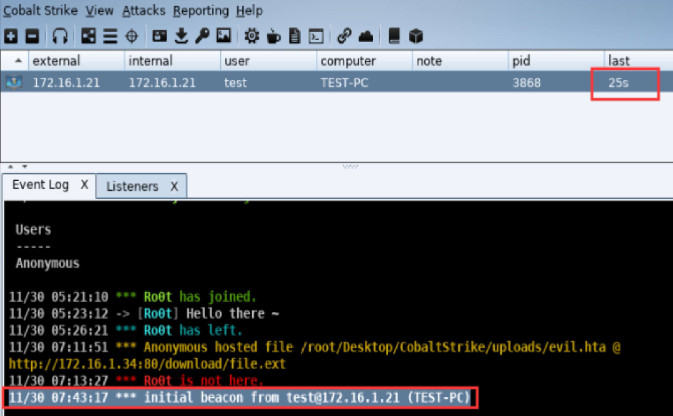Show targets view using crosshair icon
This screenshot has width=673, height=416.
point(132,36)
